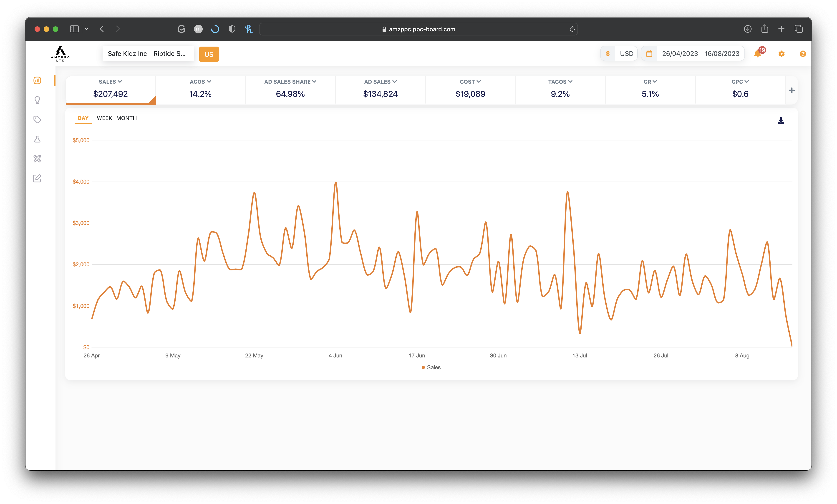
Task: Open the date range 26/04/2023 - 16/08/2023 field
Action: (x=700, y=54)
